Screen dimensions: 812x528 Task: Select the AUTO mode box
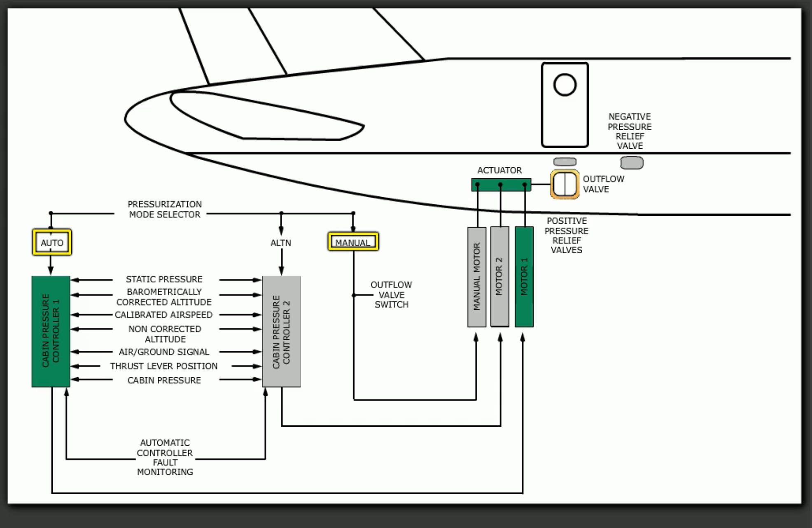tap(52, 243)
